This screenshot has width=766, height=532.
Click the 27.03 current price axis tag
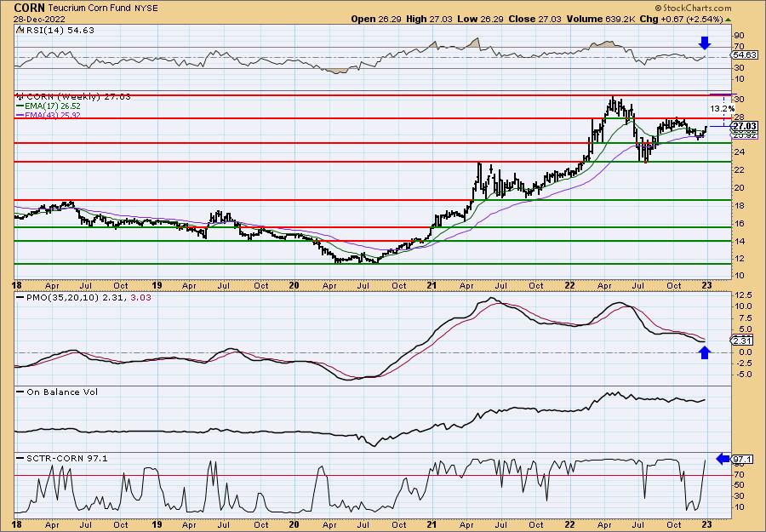(745, 126)
